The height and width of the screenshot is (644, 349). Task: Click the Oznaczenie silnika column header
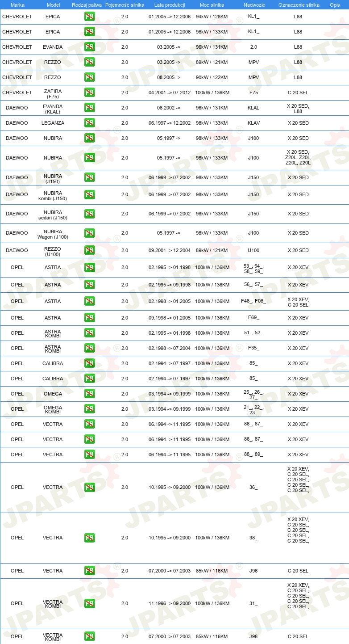(298, 4)
